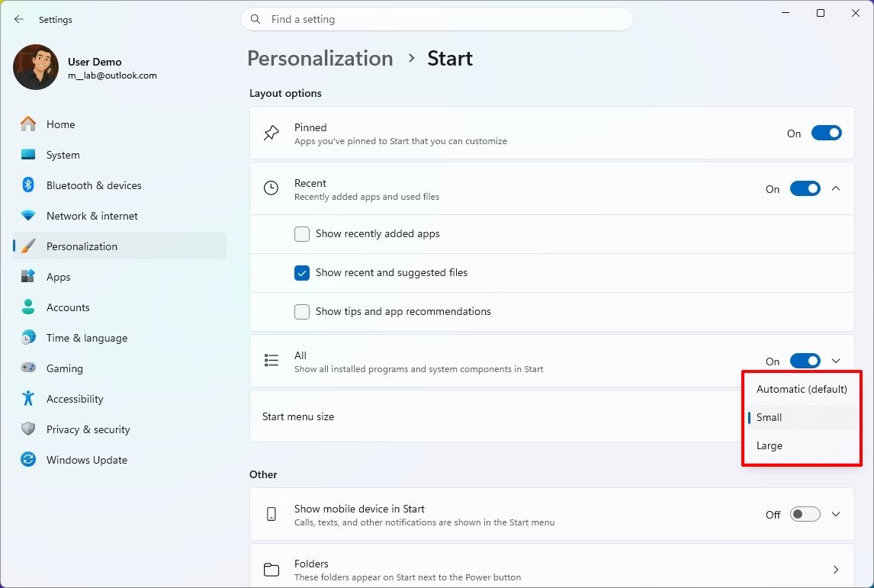Uncheck Show recent and suggested files
This screenshot has height=588, width=874.
coord(301,272)
